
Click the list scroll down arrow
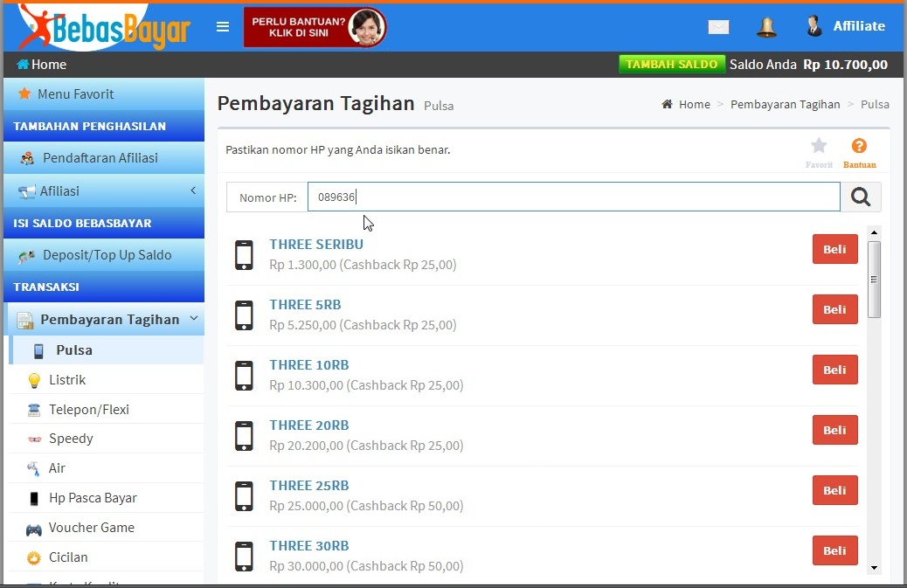click(874, 568)
